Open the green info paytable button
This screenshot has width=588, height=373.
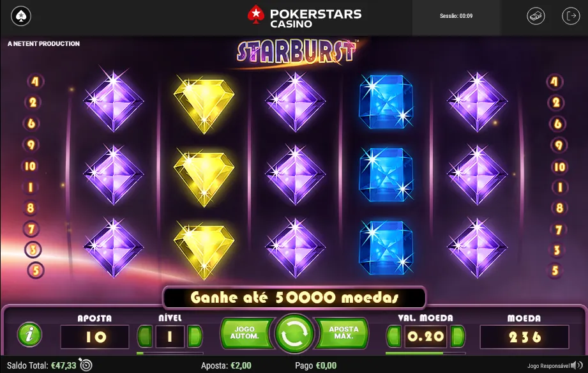[x=29, y=333]
